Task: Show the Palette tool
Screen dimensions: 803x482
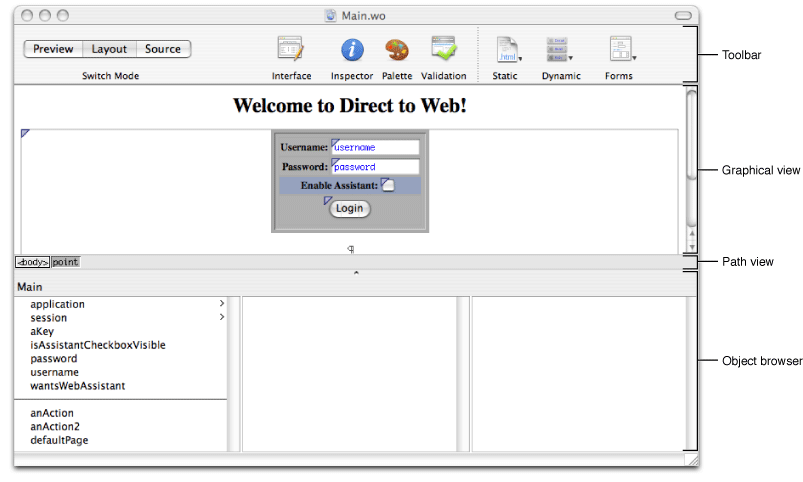Action: pos(397,50)
